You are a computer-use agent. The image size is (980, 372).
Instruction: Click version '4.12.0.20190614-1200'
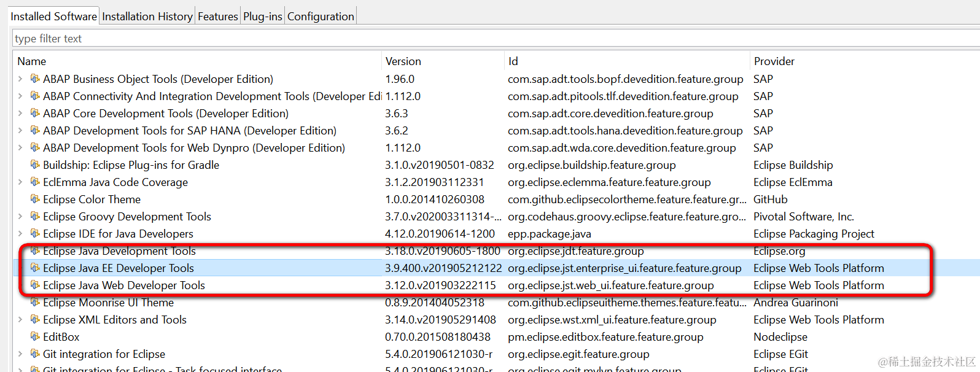pyautogui.click(x=440, y=234)
